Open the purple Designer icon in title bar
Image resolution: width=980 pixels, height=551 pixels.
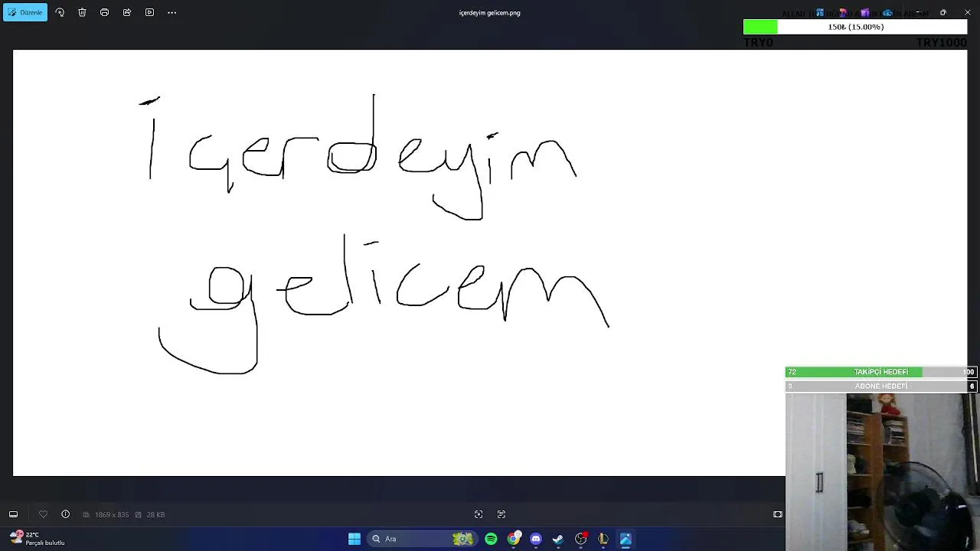pos(865,13)
